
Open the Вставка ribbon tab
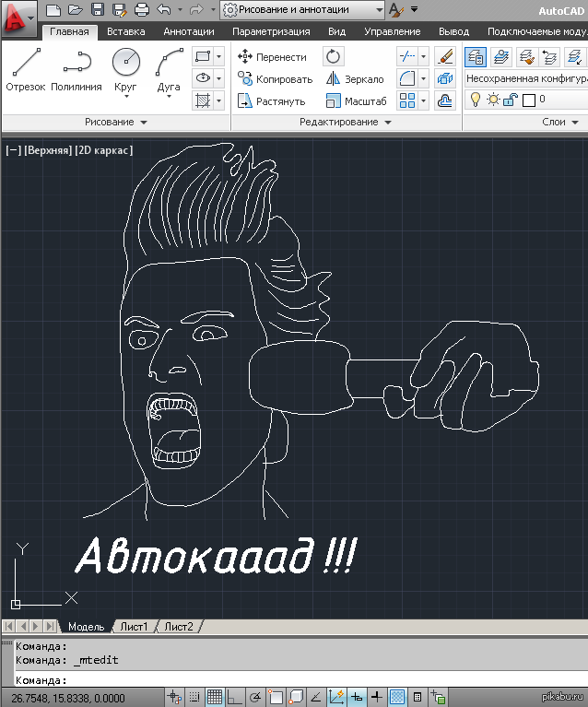pos(126,31)
